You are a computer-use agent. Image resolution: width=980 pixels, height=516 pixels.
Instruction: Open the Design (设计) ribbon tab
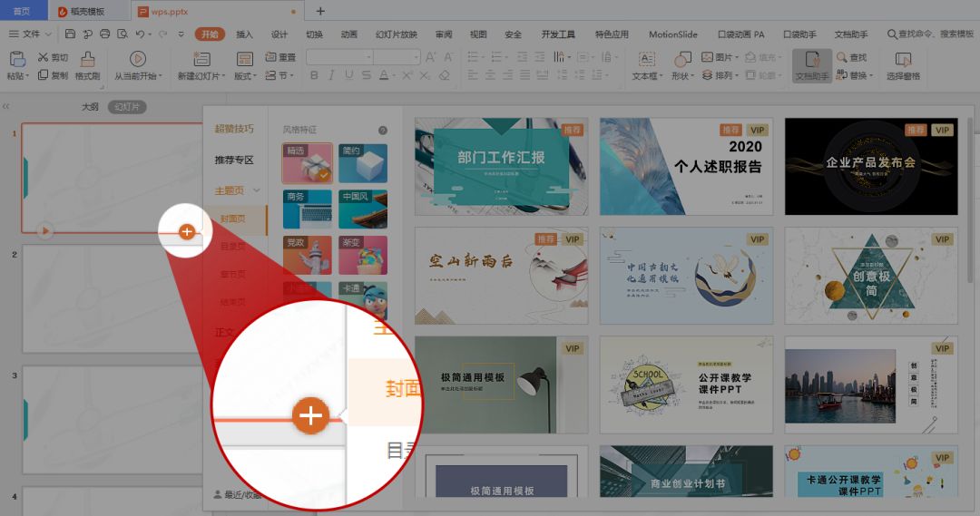coord(279,34)
